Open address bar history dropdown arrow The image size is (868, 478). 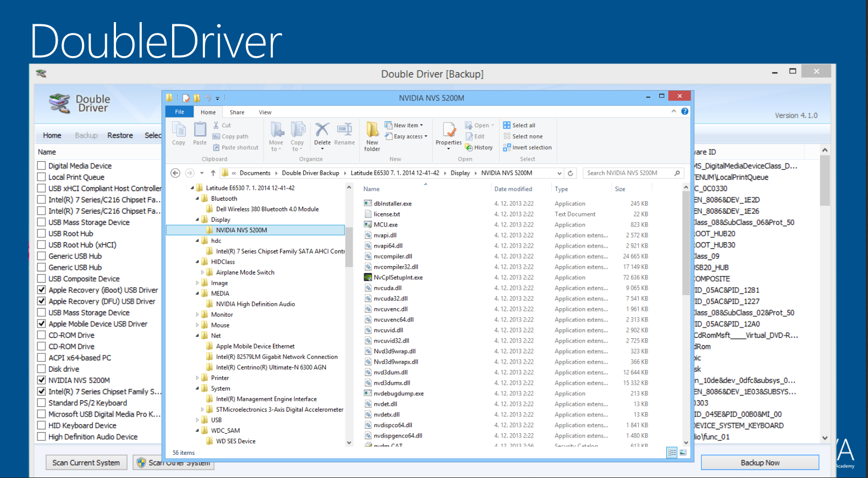pos(559,173)
